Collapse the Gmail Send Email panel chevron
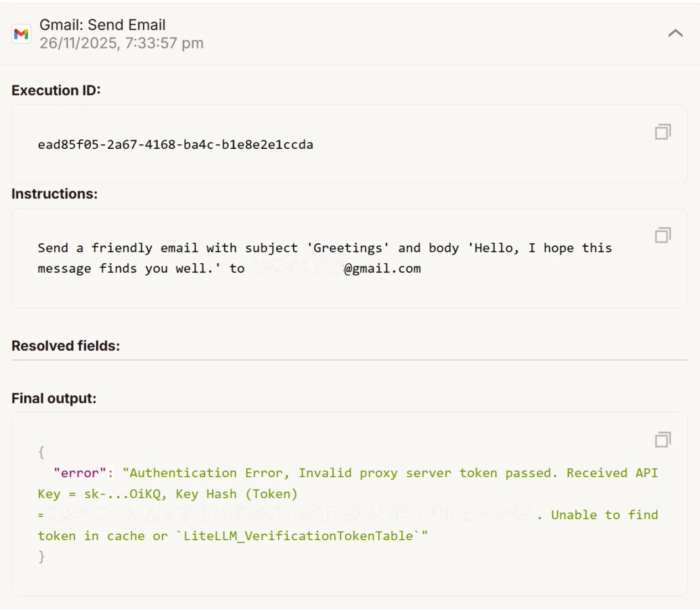Screen dimensions: 700x610 675,33
